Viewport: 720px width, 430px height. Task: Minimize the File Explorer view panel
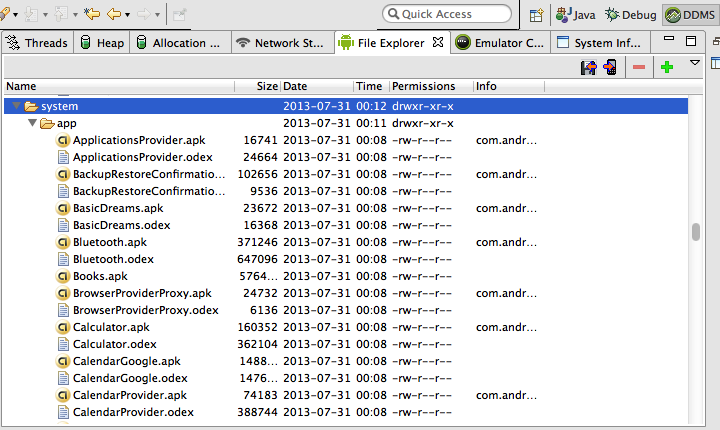point(669,39)
